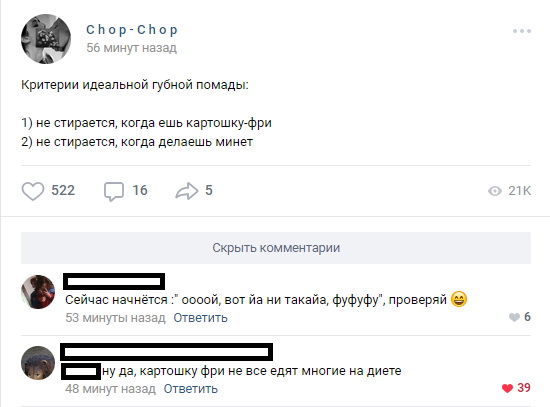
Task: Open the Chop-Chop round avatar
Action: coord(46,39)
